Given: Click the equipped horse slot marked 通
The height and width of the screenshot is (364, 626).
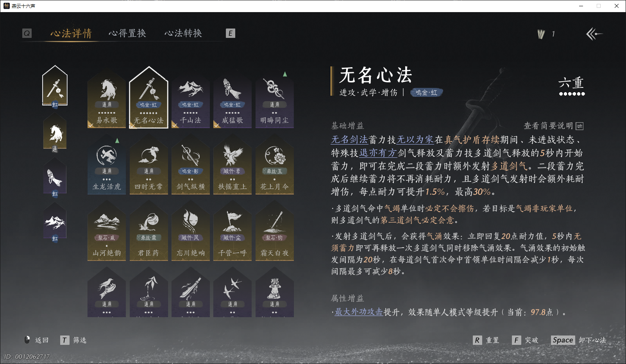Looking at the screenshot, I should pos(55,133).
